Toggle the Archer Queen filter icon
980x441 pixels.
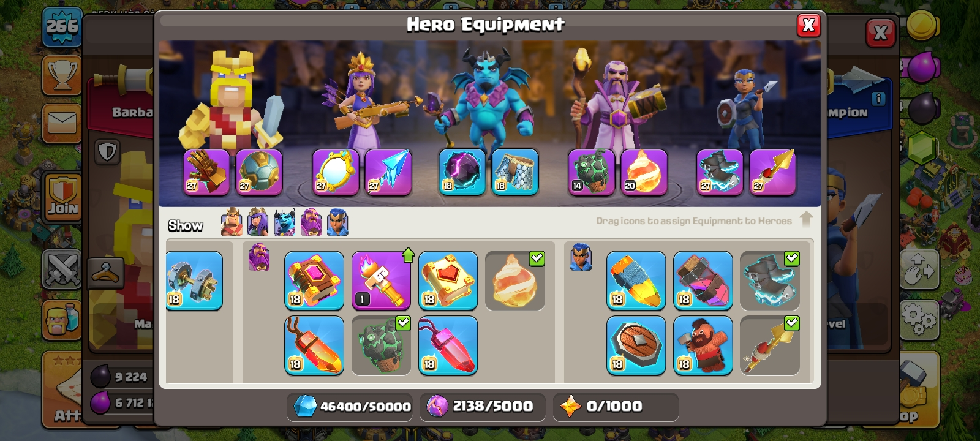[258, 222]
